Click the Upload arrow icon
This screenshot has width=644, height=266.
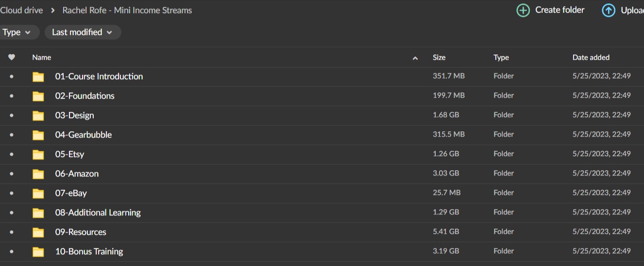click(609, 10)
